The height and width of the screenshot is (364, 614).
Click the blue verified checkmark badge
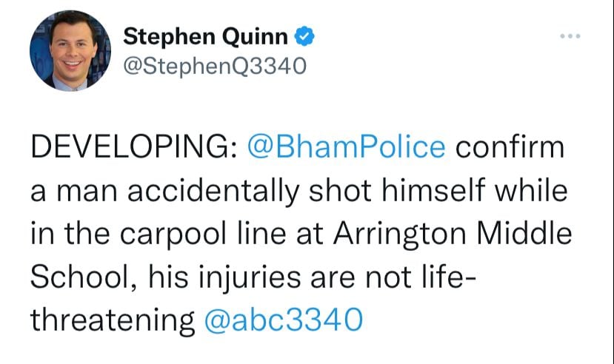pos(304,36)
